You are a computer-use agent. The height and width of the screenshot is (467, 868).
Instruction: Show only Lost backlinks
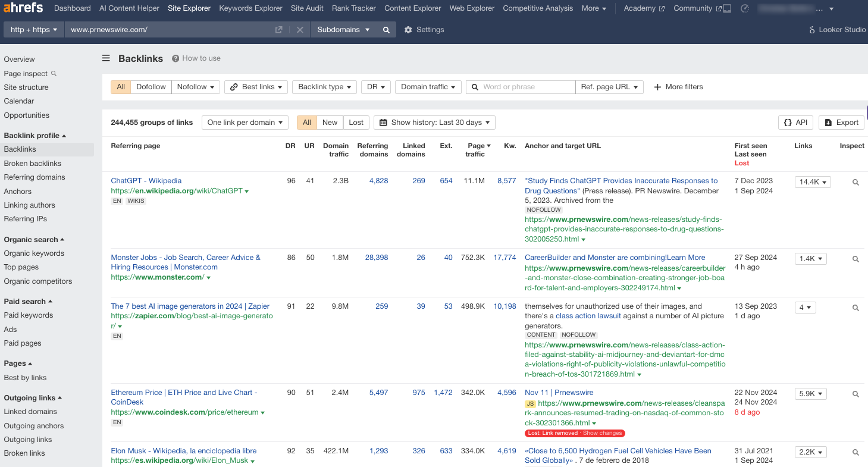click(356, 123)
